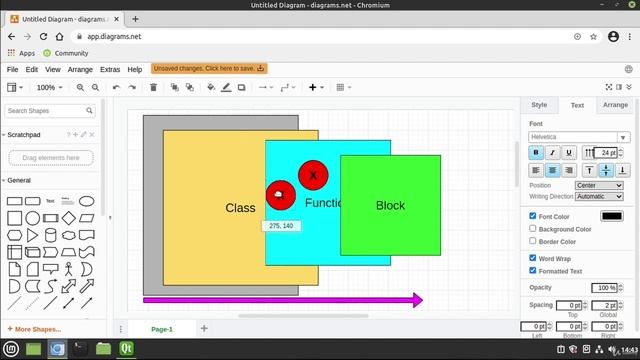Open the waypoints style dropdown
640x360 pixels.
tap(288, 87)
